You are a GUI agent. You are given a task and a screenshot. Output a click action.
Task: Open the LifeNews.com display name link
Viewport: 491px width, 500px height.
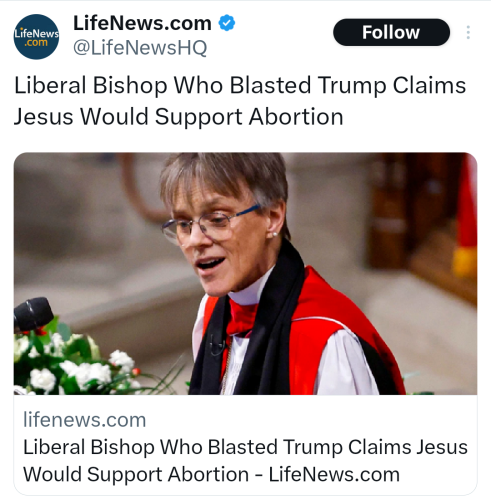142,23
